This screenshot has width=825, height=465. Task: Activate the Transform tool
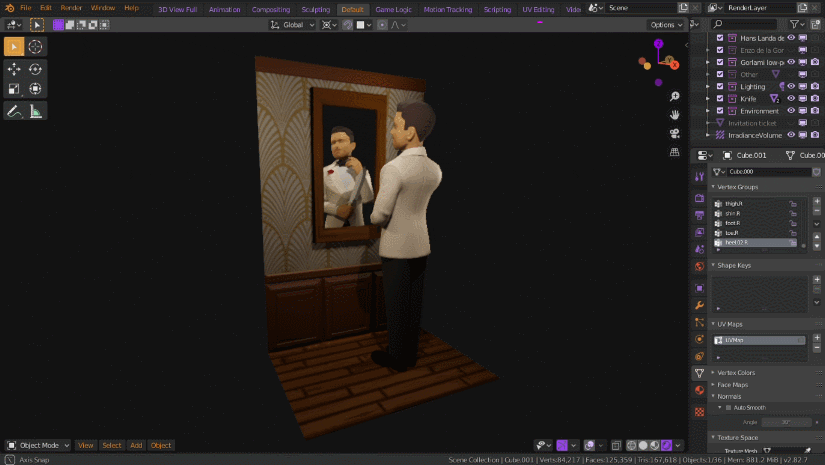35,89
